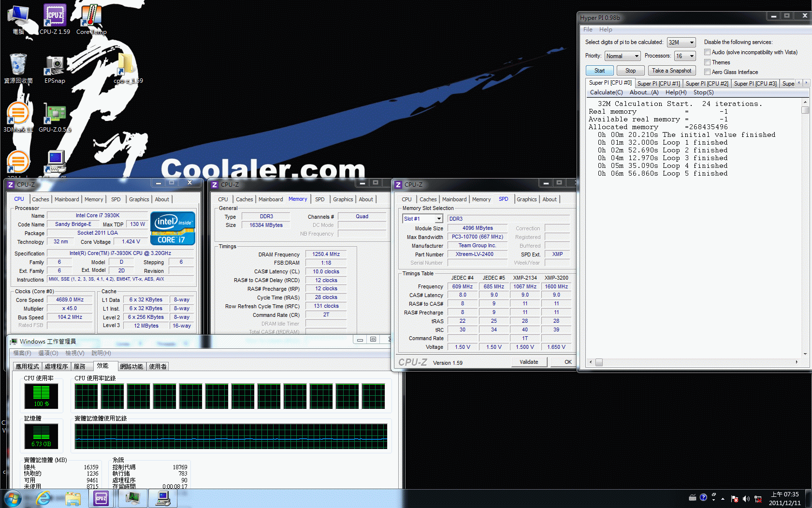Screen dimensions: 812x508
Task: Open Calculate(C) menu in Super PI
Action: click(x=606, y=92)
